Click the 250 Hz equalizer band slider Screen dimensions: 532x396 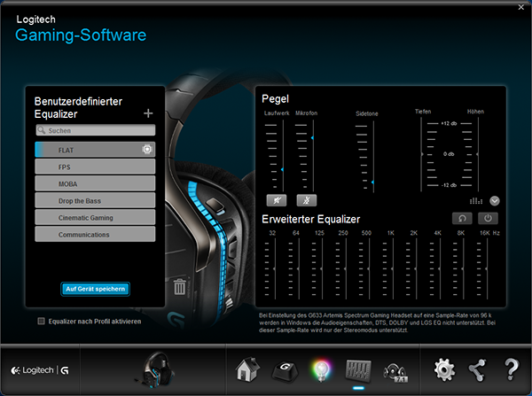(346, 268)
